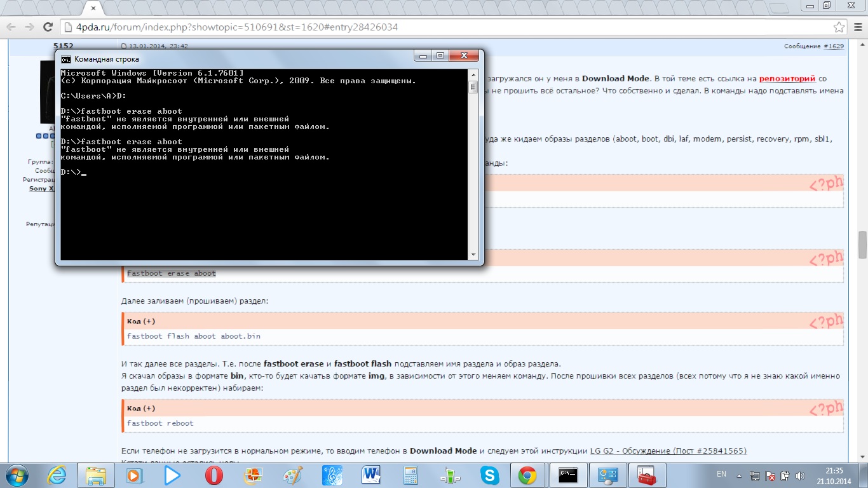Switch to Command Prompt taskbar button

pyautogui.click(x=567, y=475)
